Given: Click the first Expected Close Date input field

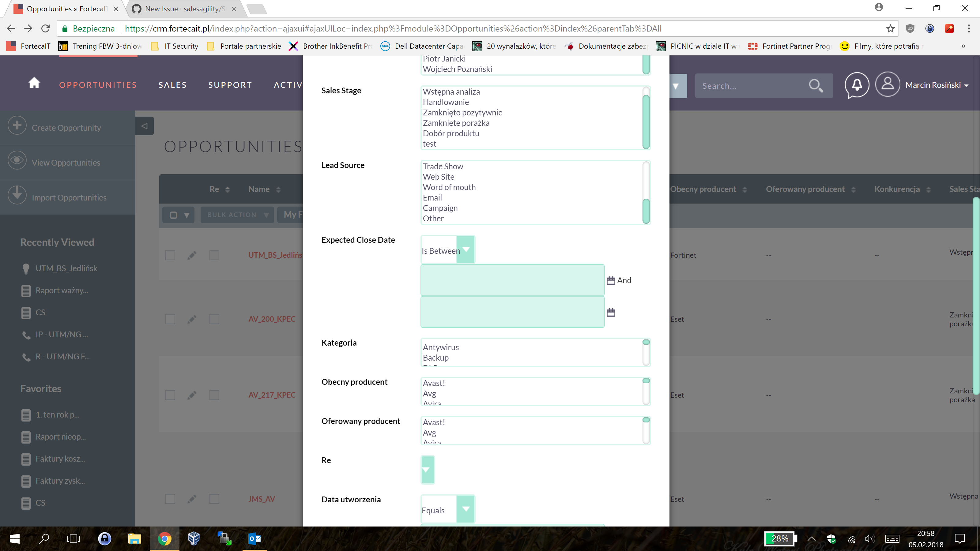Looking at the screenshot, I should click(x=512, y=280).
